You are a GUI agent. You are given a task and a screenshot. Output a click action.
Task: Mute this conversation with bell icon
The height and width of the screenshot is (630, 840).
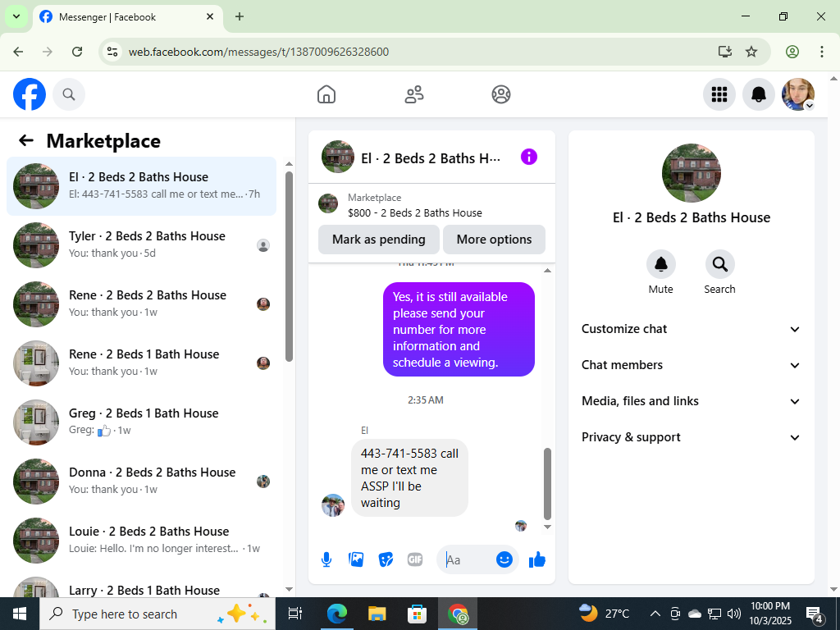pyautogui.click(x=661, y=264)
